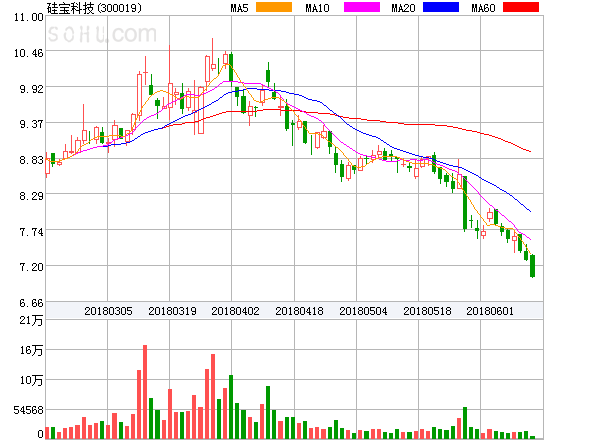Image resolution: width=600 pixels, height=440 pixels.
Task: Click the 8.83 price axis label
Action: [31, 160]
